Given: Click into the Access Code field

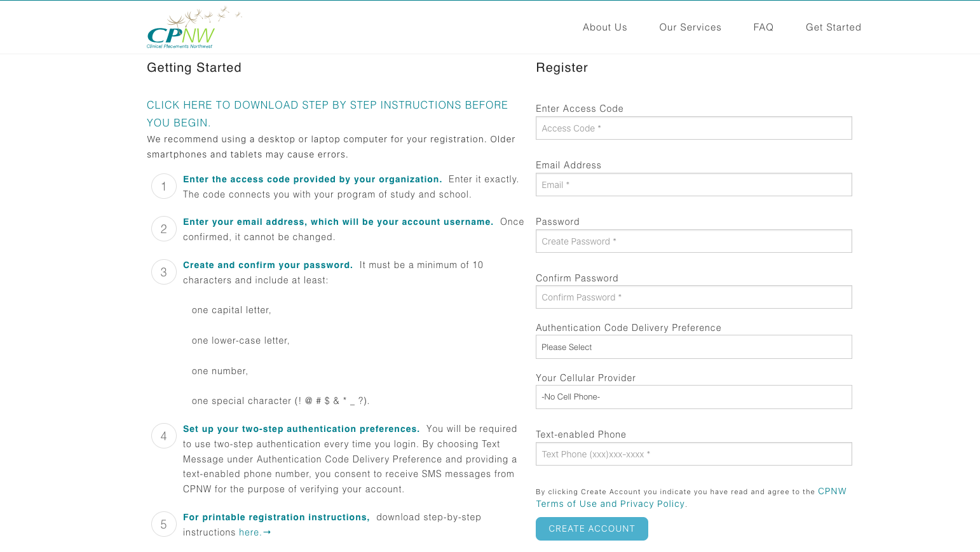Looking at the screenshot, I should click(693, 128).
